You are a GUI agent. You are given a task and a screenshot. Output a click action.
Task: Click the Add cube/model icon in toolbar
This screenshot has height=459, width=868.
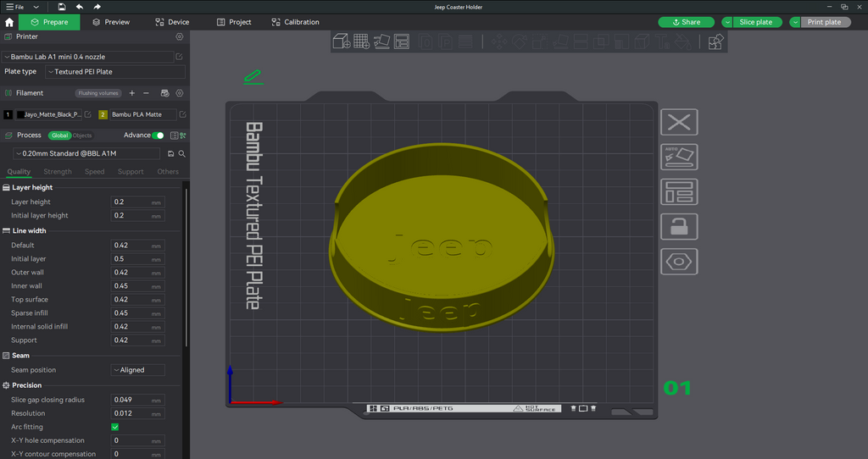341,41
